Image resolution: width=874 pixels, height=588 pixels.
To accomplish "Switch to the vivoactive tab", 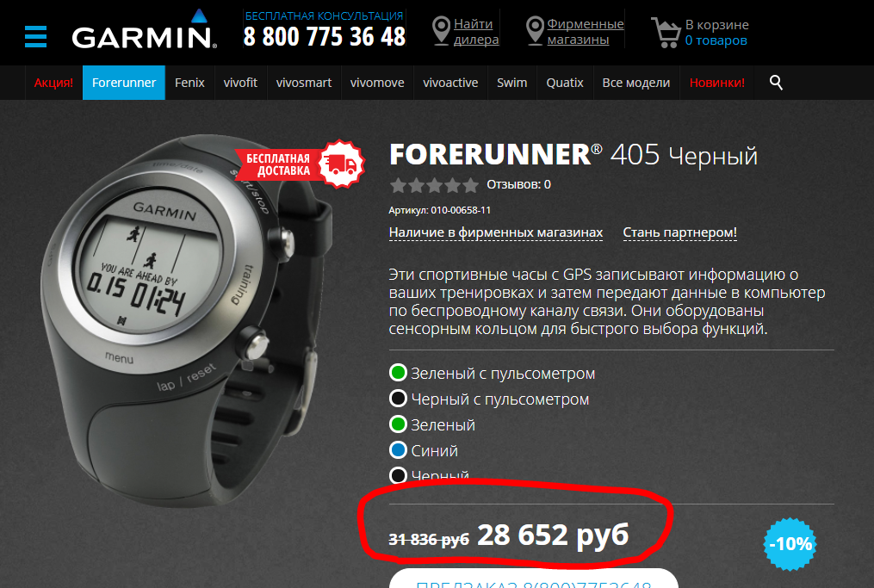I will click(x=450, y=83).
